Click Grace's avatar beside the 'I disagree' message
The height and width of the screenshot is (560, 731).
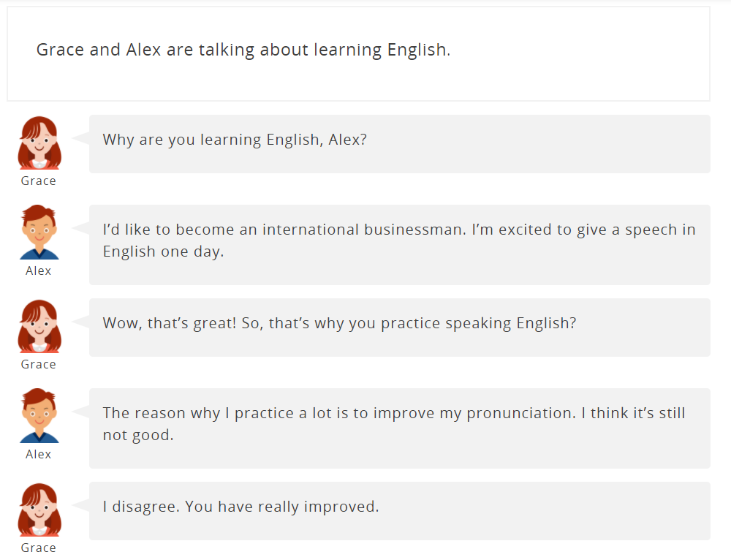pyautogui.click(x=39, y=510)
